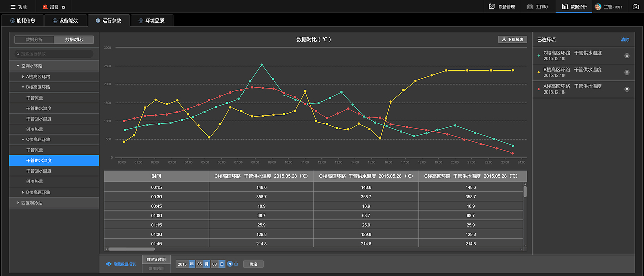
Task: Click the 工作历 calendar icon
Action: click(530, 7)
